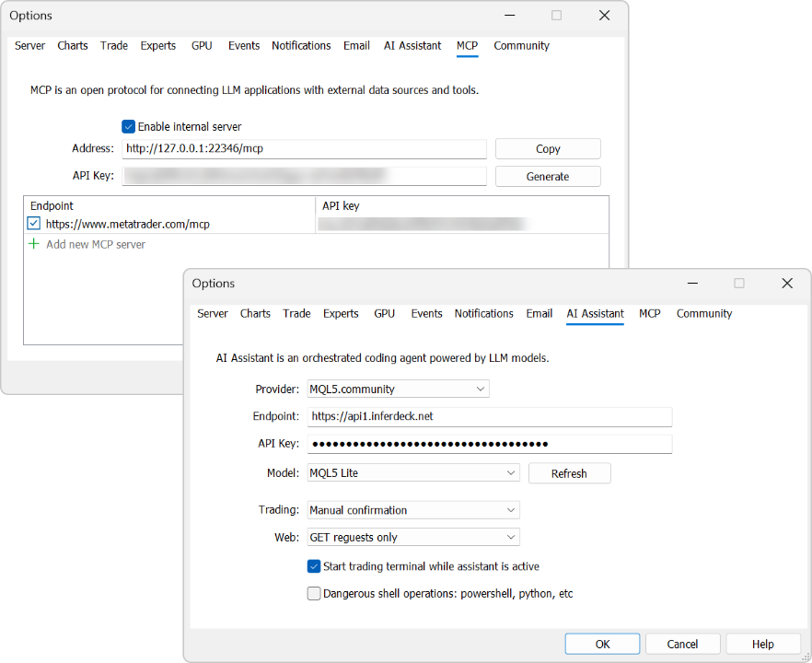Focus the Endpoint field api1.inferdeck.net
This screenshot has width=812, height=663.
[490, 416]
